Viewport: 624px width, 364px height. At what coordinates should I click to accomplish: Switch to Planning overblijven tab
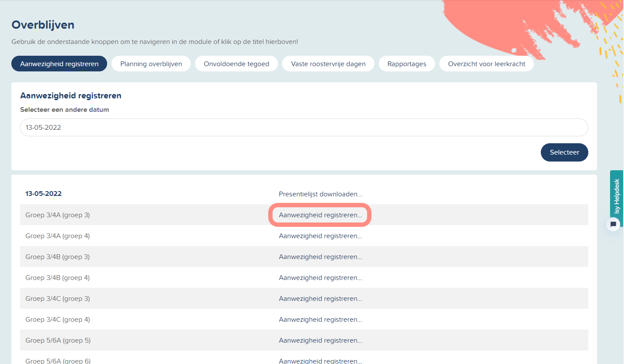tap(151, 64)
